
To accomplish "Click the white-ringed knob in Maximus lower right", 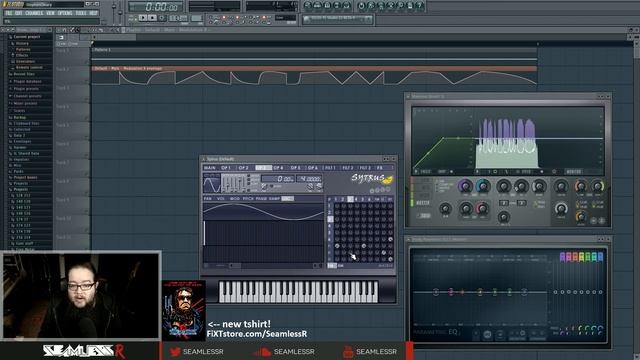I will pyautogui.click(x=561, y=209).
